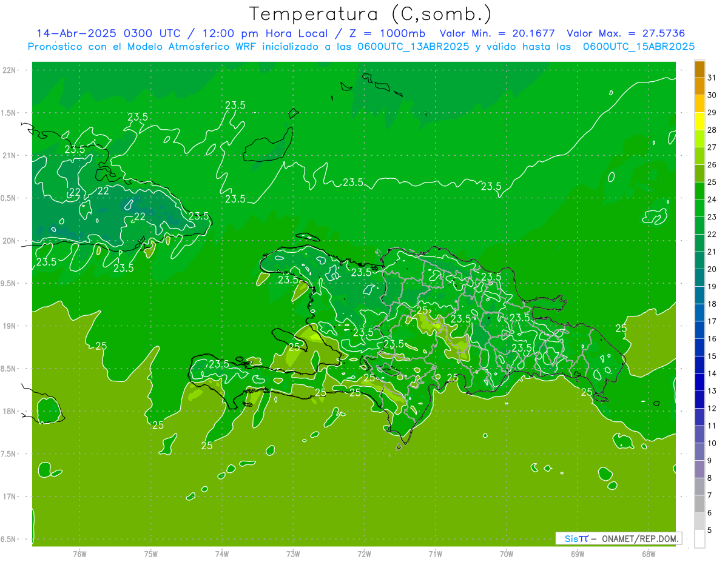Click the '26' color scale label

pyautogui.click(x=712, y=164)
